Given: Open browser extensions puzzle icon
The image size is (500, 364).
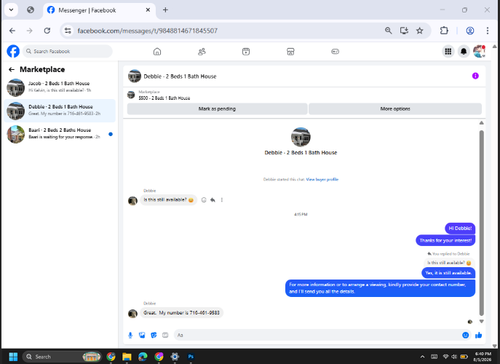Looking at the screenshot, I should pyautogui.click(x=444, y=31).
